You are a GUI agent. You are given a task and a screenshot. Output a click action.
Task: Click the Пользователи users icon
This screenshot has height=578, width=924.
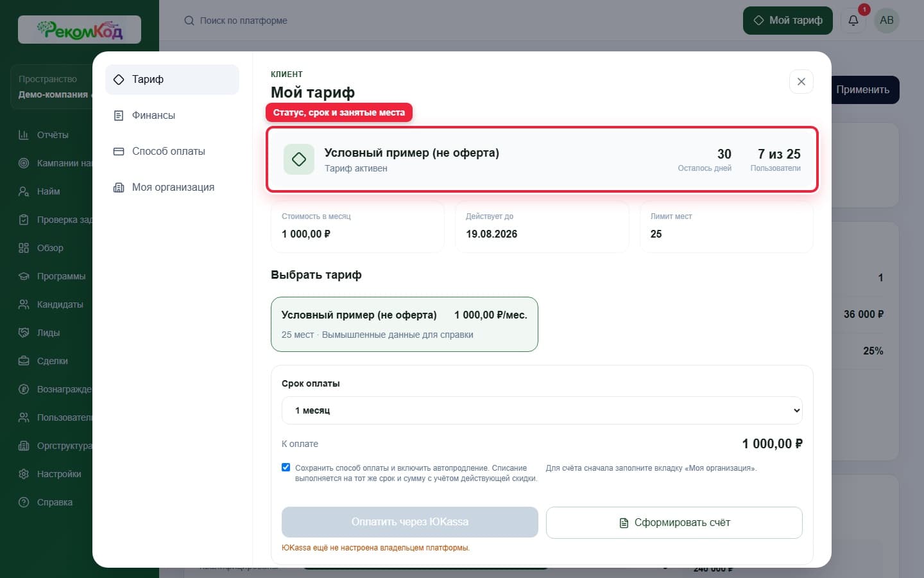(24, 417)
